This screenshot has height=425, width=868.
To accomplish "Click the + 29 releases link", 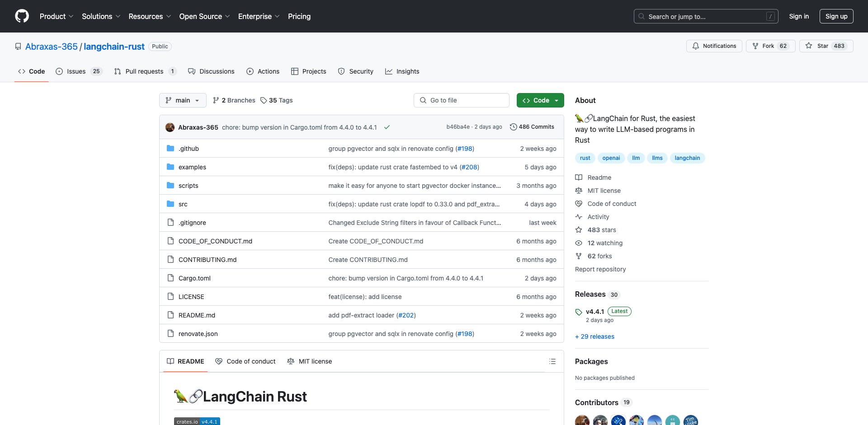I will (594, 336).
